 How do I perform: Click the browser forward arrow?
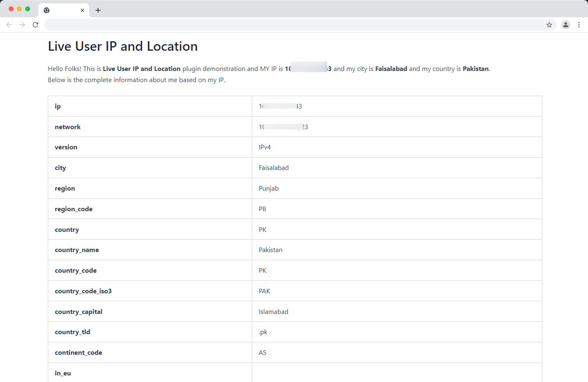[x=22, y=25]
